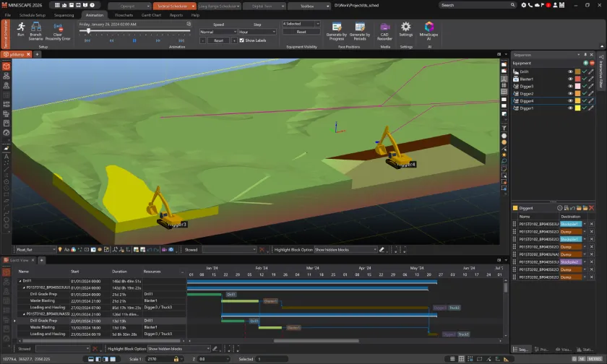This screenshot has height=364, width=607.
Task: Hide Digger2 via eye icon
Action: click(x=570, y=94)
